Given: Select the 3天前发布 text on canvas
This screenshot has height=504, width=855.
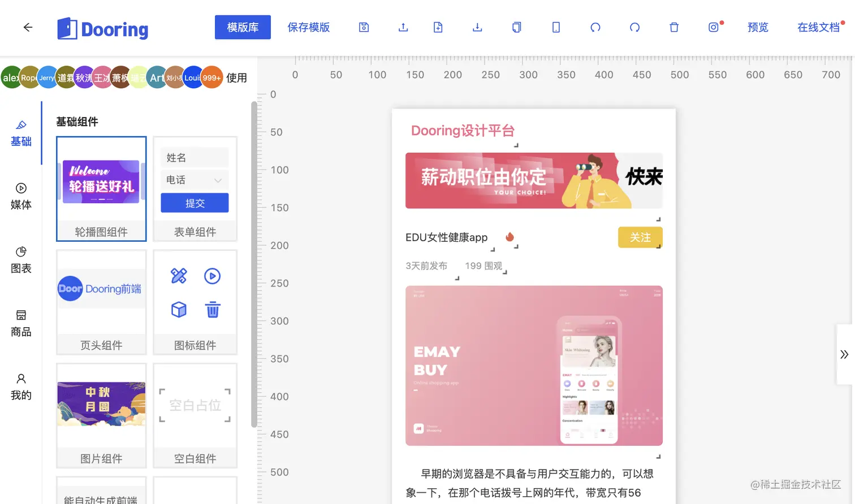Looking at the screenshot, I should click(426, 266).
